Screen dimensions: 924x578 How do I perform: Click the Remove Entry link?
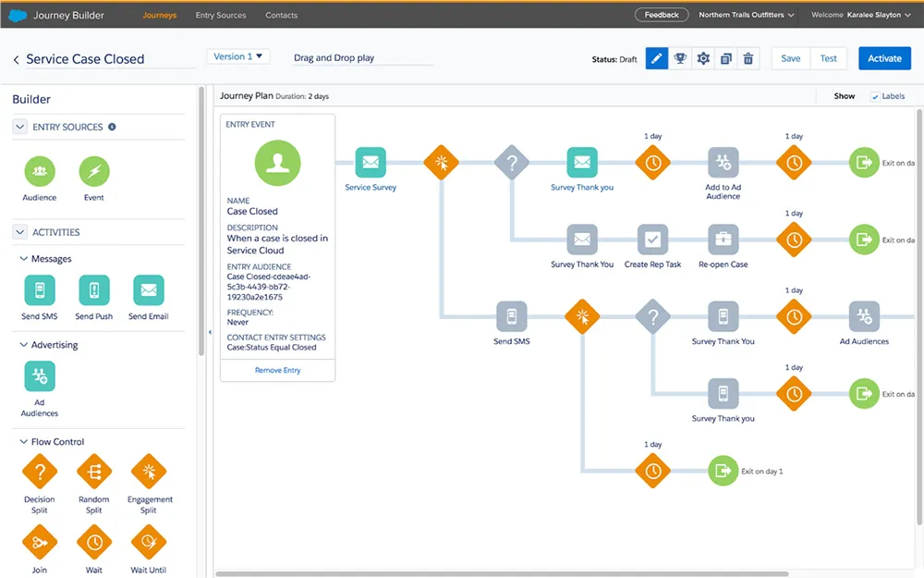coord(277,371)
